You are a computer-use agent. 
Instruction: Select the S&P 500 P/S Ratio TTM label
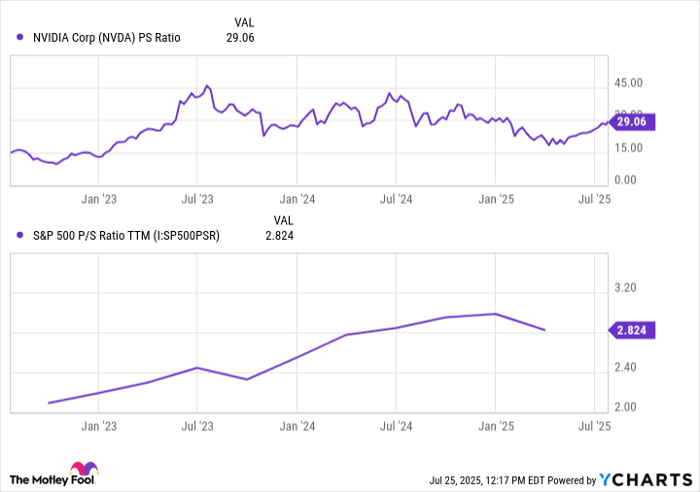[x=126, y=236]
